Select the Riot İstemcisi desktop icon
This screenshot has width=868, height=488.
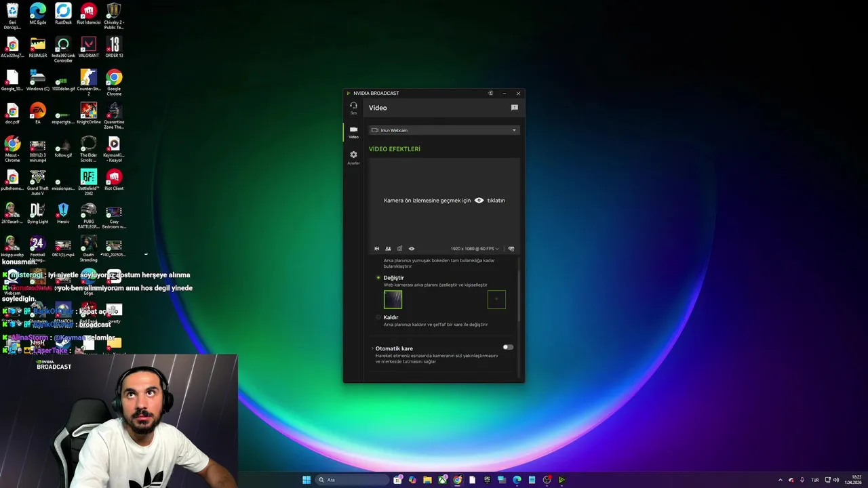coord(88,14)
